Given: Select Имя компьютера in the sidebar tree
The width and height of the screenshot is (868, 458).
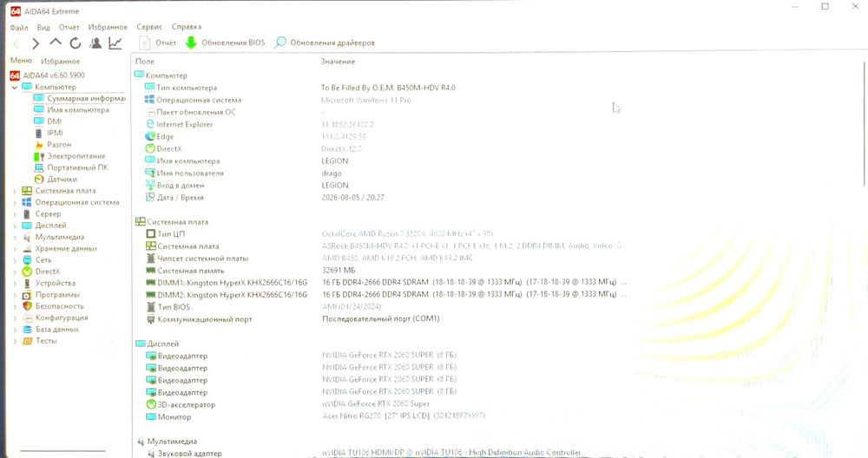Looking at the screenshot, I should 71,110.
